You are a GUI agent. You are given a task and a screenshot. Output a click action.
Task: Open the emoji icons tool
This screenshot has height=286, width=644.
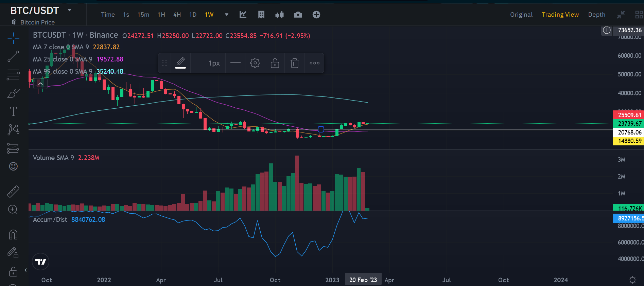(x=13, y=166)
